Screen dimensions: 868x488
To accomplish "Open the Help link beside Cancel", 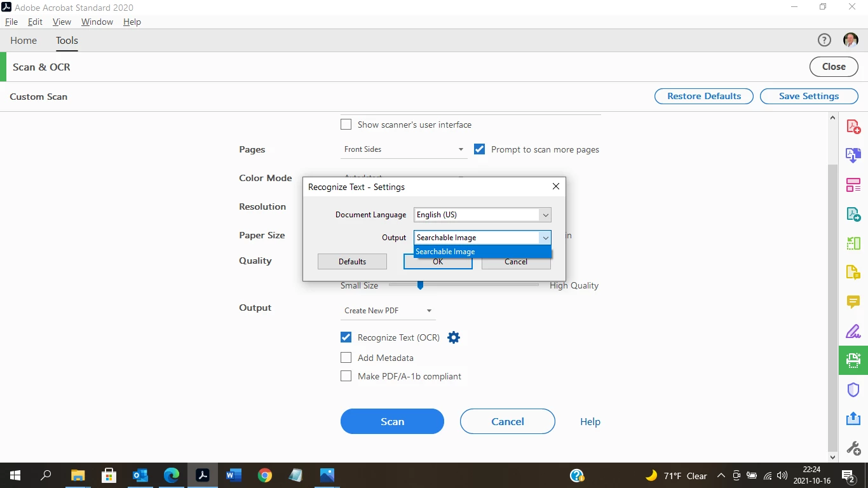I will click(x=590, y=421).
